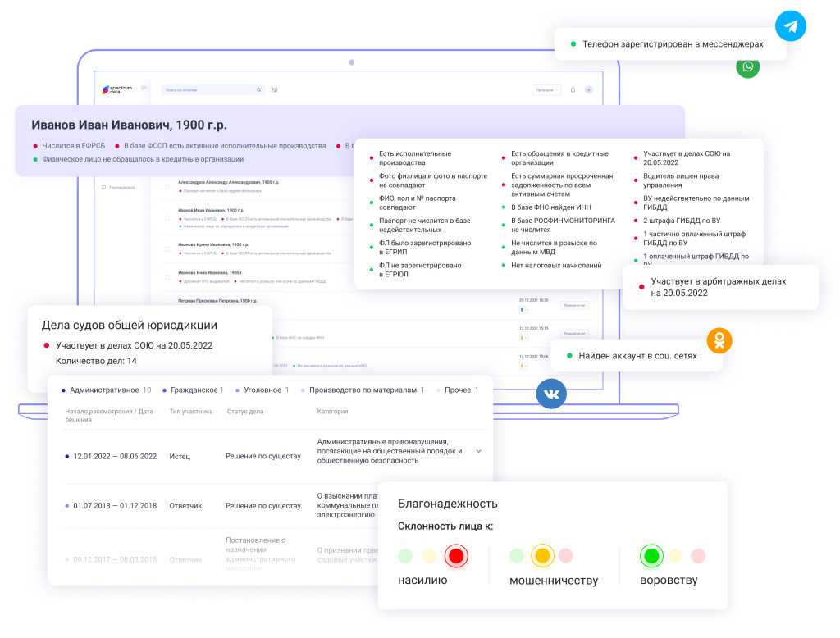Open the dropdown in the top header
This screenshot has width=840, height=638.
point(546,90)
